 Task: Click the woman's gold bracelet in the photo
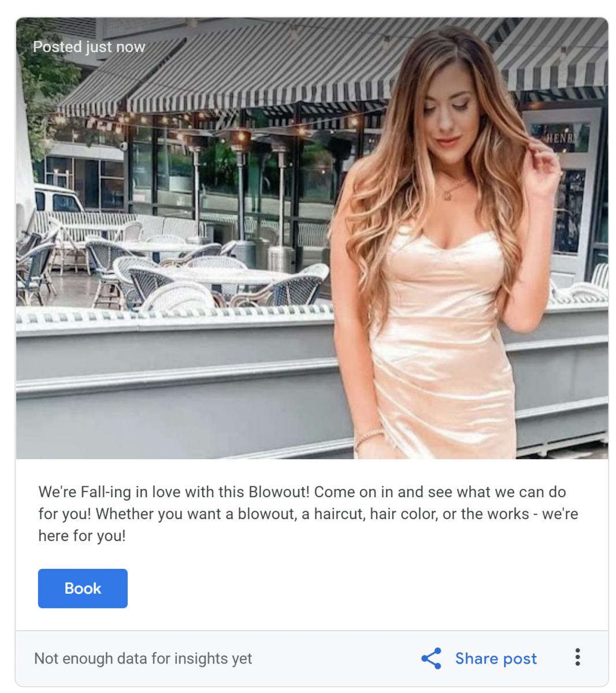tap(369, 438)
